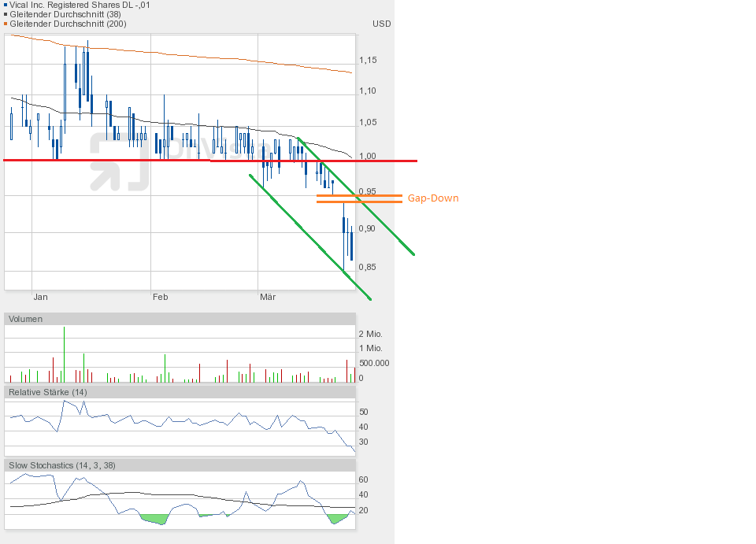Click the 1,15 price axis label
This screenshot has width=756, height=544.
368,61
